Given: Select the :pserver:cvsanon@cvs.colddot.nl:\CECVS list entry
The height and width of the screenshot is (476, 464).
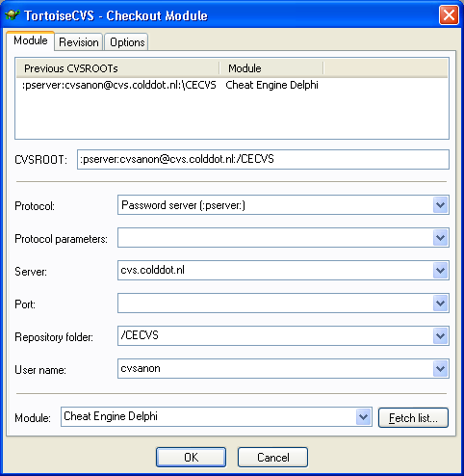Looking at the screenshot, I should tap(119, 85).
